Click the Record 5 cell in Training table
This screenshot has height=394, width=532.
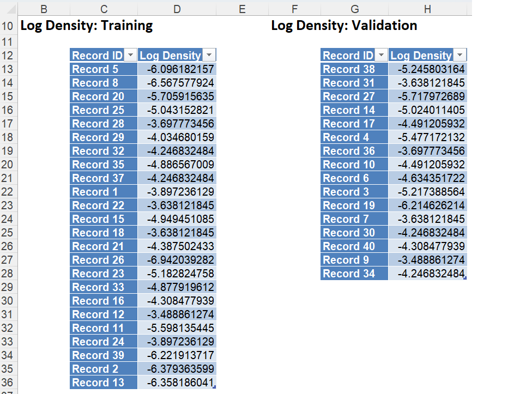click(104, 69)
